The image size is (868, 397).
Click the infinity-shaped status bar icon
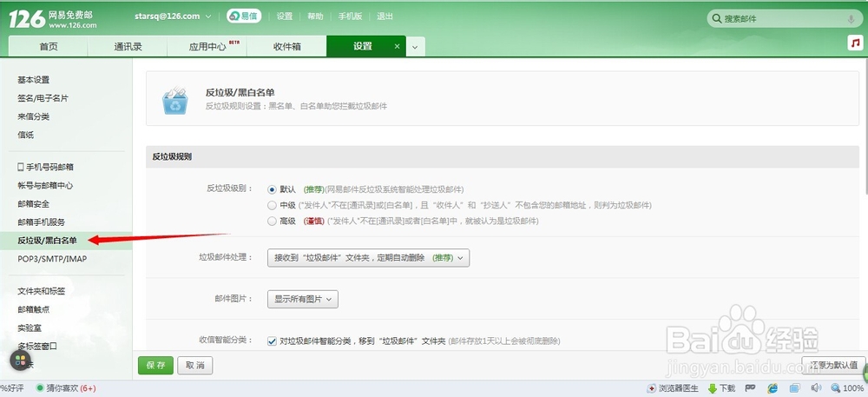click(750, 388)
